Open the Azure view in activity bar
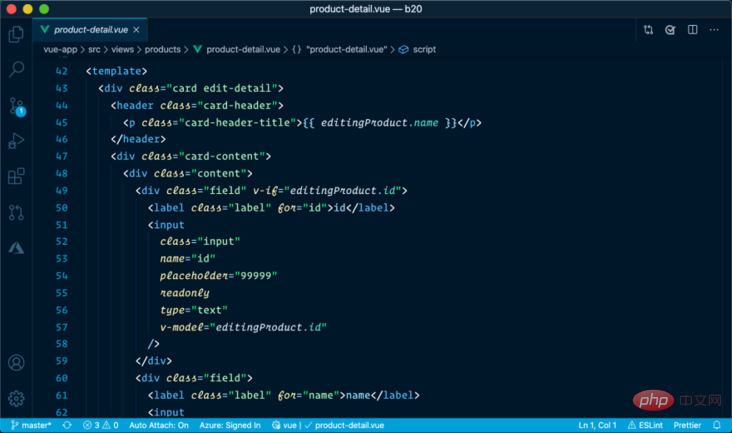The width and height of the screenshot is (732, 433). click(x=16, y=247)
